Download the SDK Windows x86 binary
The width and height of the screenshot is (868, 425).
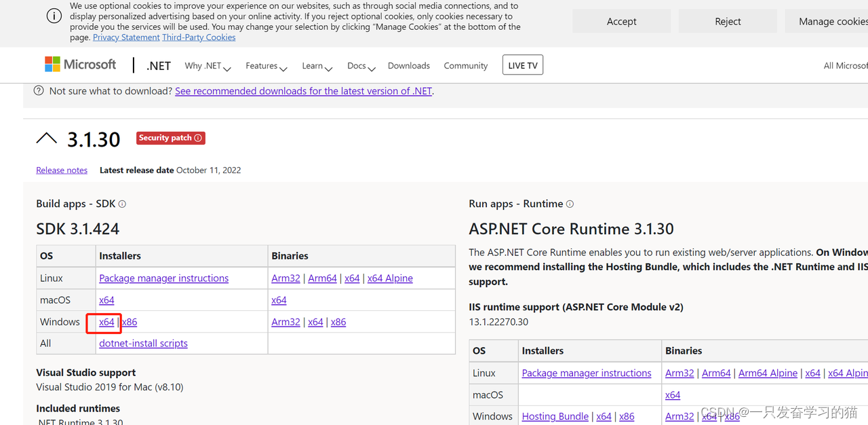pyautogui.click(x=338, y=322)
